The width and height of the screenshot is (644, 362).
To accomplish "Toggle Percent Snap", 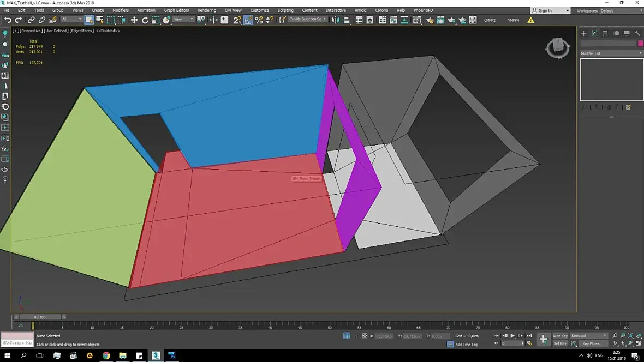I will click(x=259, y=20).
